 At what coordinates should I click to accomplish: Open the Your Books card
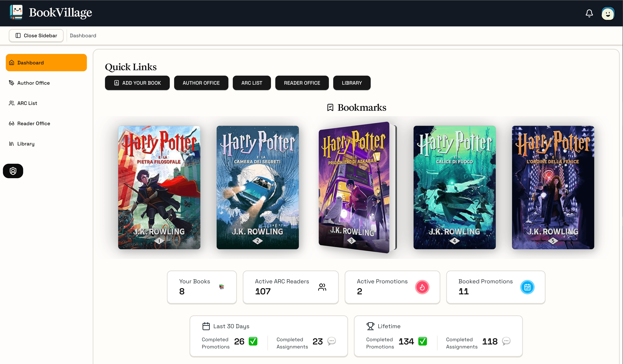coord(202,287)
